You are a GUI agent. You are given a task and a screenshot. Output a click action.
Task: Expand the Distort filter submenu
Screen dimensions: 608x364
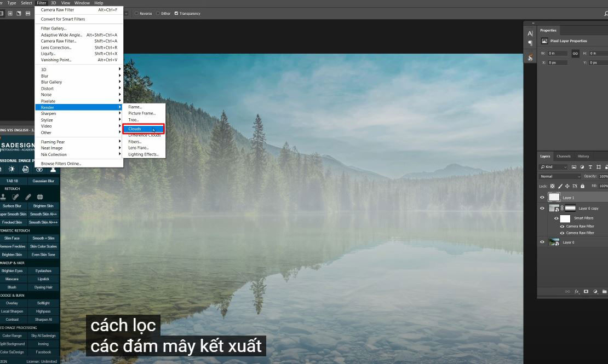pyautogui.click(x=79, y=88)
